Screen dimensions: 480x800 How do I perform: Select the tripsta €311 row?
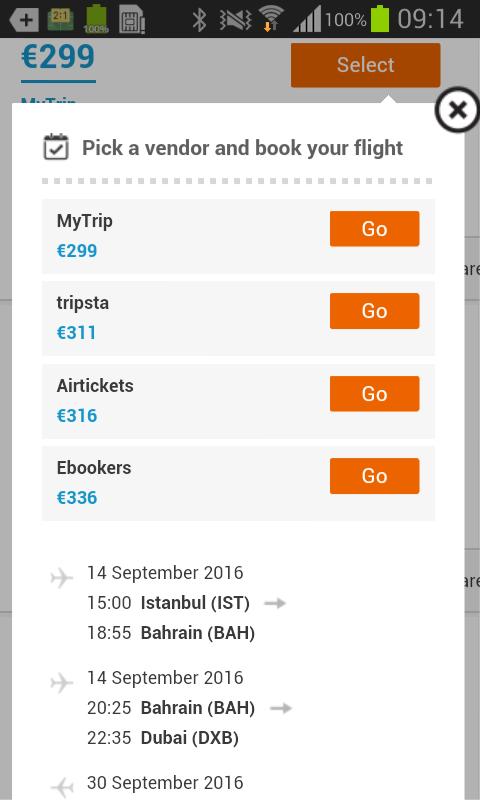[238, 318]
